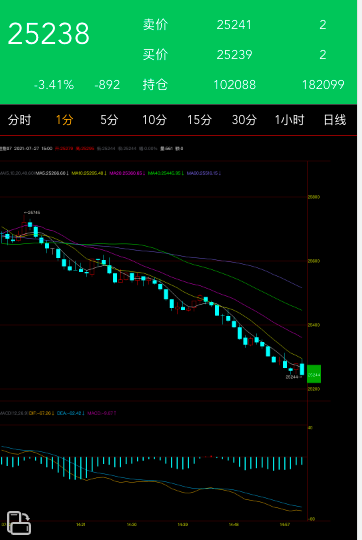Screen dimensions: 362x540
Task: Select the 1分 one-minute period
Action: click(64, 120)
